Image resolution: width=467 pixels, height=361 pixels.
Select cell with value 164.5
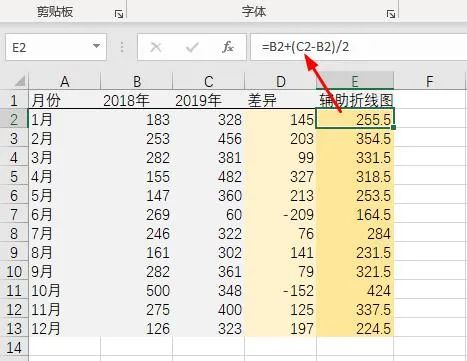pyautogui.click(x=355, y=215)
